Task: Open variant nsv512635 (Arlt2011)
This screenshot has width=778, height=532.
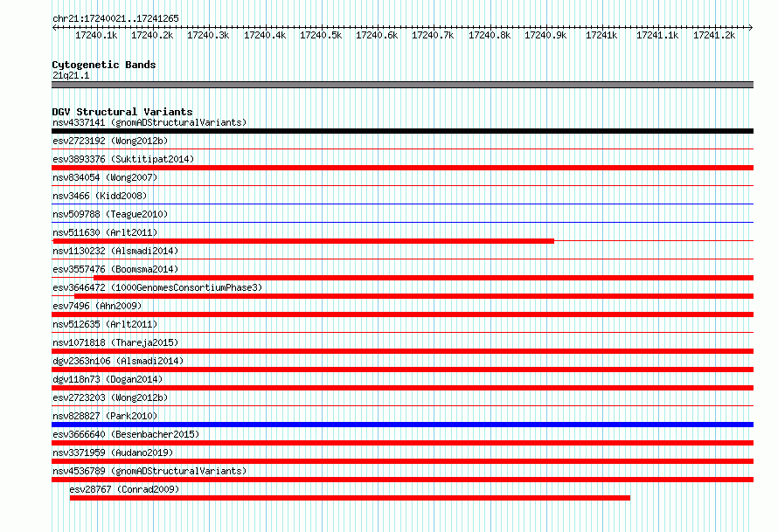Action: pos(105,324)
